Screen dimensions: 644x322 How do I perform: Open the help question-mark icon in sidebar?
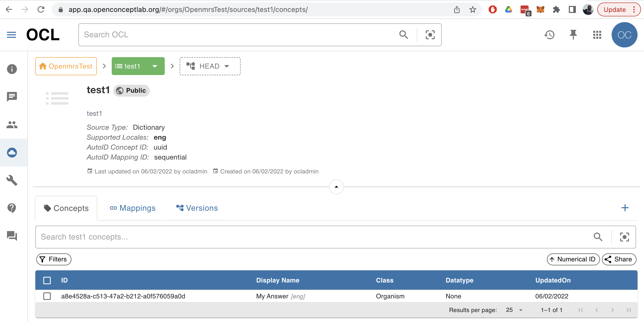click(11, 208)
